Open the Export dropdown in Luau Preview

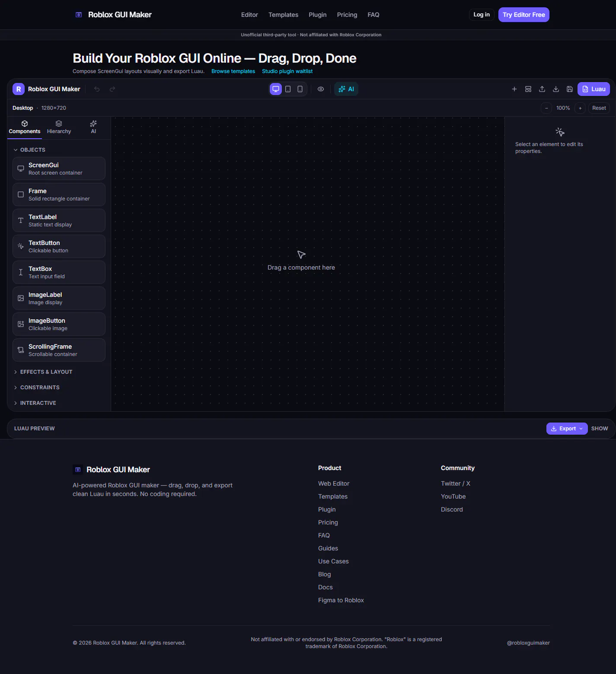(567, 429)
